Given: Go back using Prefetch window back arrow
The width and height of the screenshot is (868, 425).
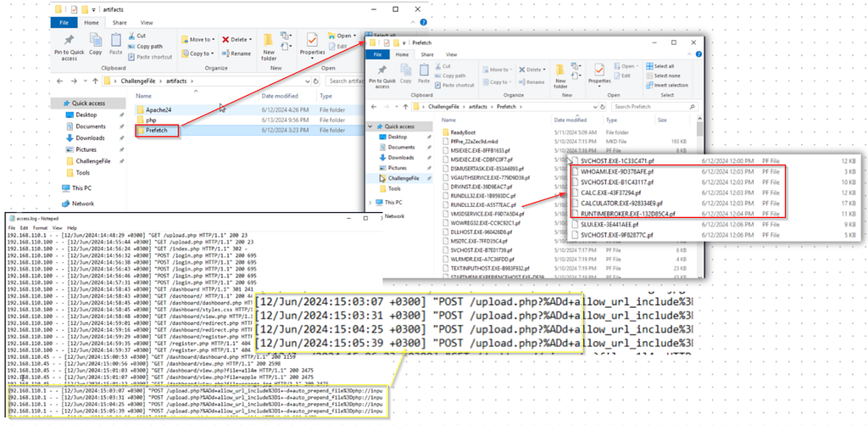Looking at the screenshot, I should pos(374,106).
